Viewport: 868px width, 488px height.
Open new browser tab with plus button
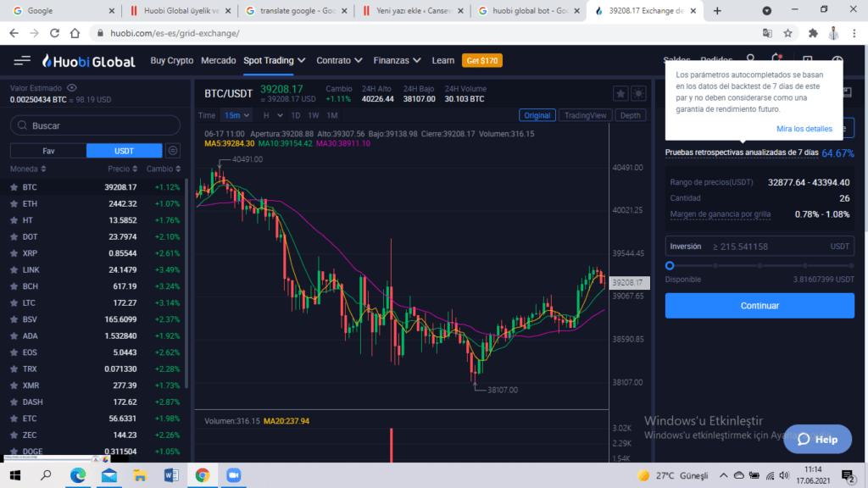(x=717, y=10)
